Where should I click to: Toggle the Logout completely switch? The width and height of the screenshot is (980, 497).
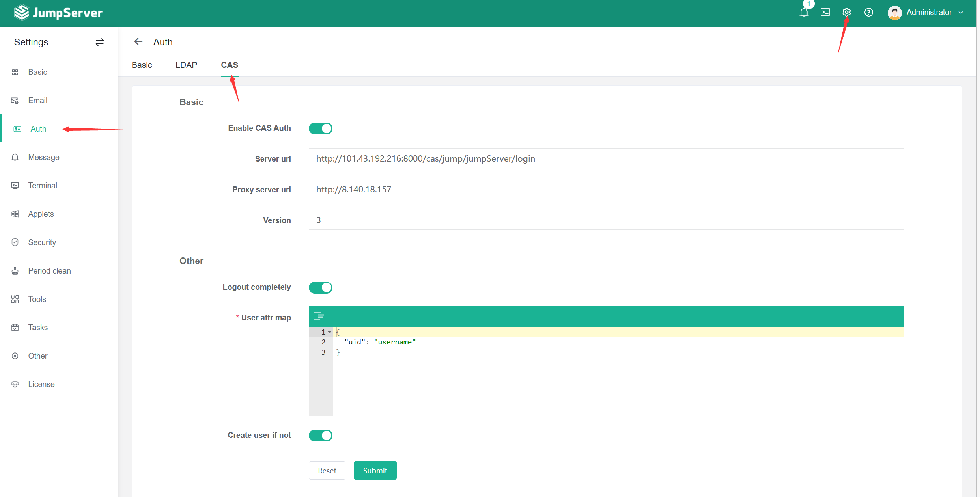tap(320, 288)
